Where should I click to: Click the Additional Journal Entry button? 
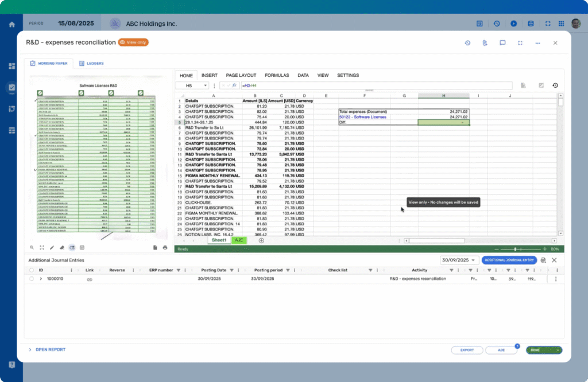[x=510, y=260]
